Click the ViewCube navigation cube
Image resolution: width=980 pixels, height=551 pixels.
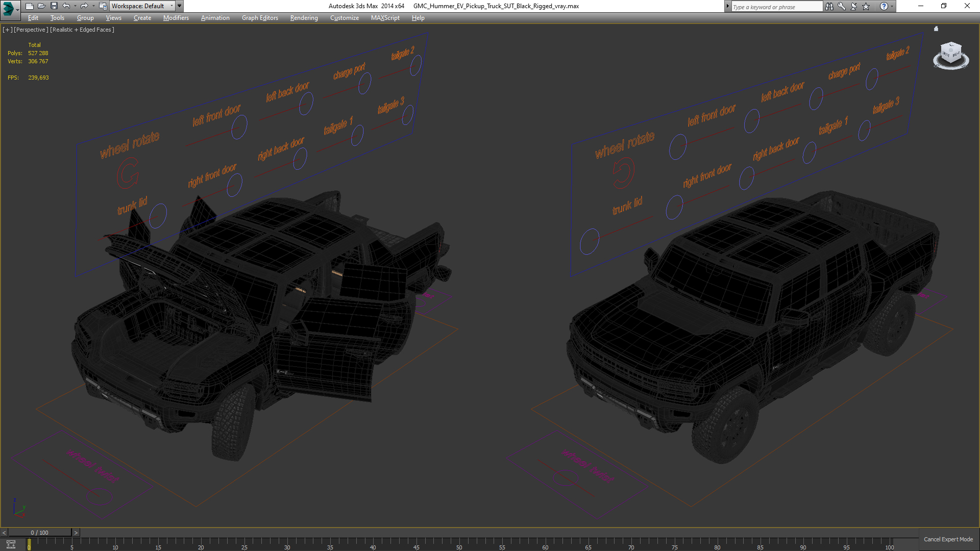(951, 53)
